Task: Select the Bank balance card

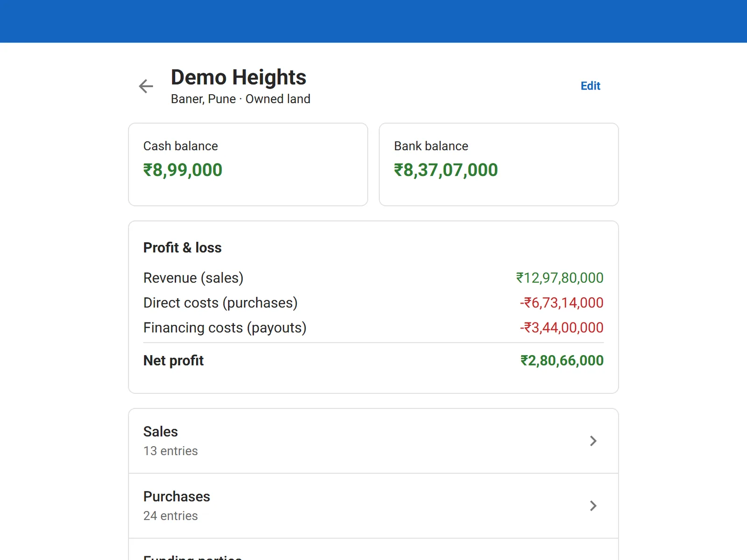Action: 499,164
